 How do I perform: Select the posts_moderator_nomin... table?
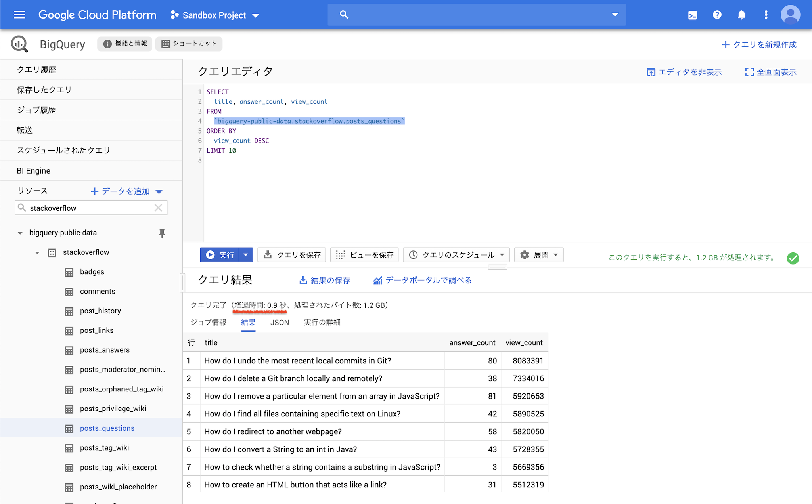[123, 370]
